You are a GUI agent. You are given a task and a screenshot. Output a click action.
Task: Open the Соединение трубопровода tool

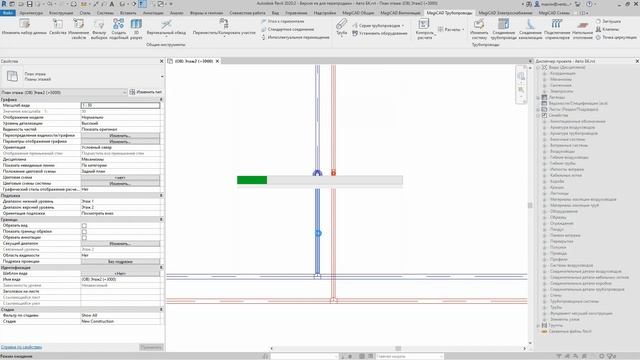tap(503, 29)
